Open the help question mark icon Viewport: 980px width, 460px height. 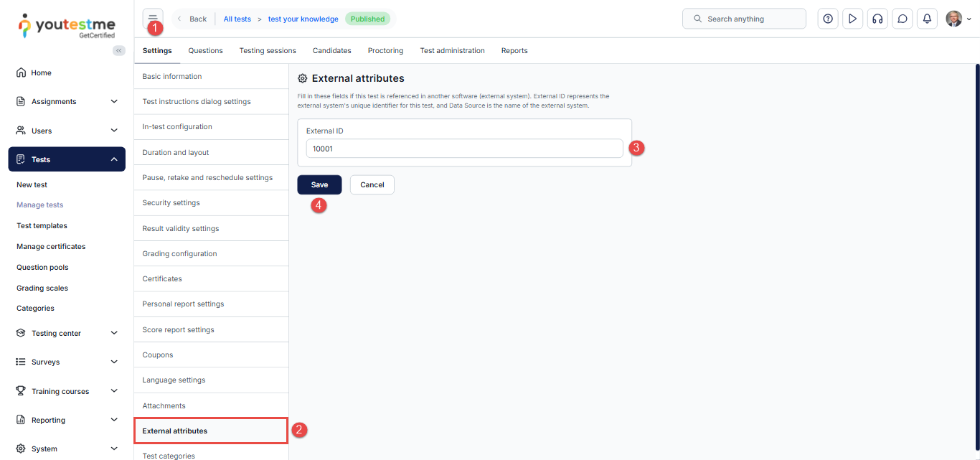(828, 19)
